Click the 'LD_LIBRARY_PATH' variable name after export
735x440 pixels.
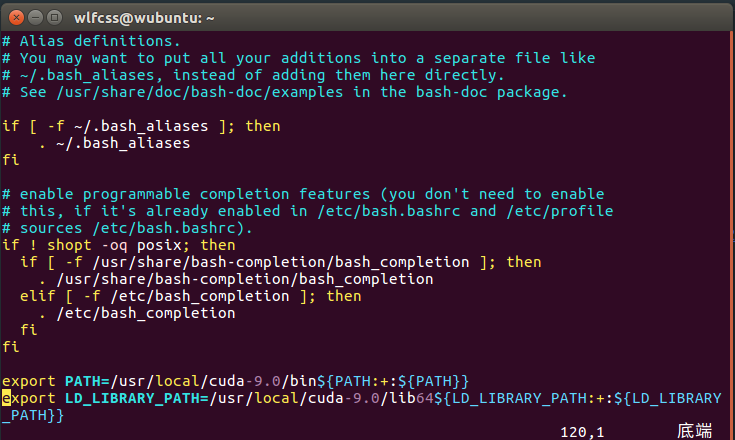coord(133,398)
